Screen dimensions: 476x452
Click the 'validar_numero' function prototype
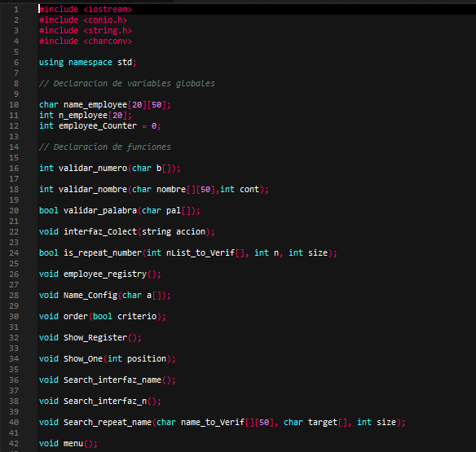[x=110, y=169]
